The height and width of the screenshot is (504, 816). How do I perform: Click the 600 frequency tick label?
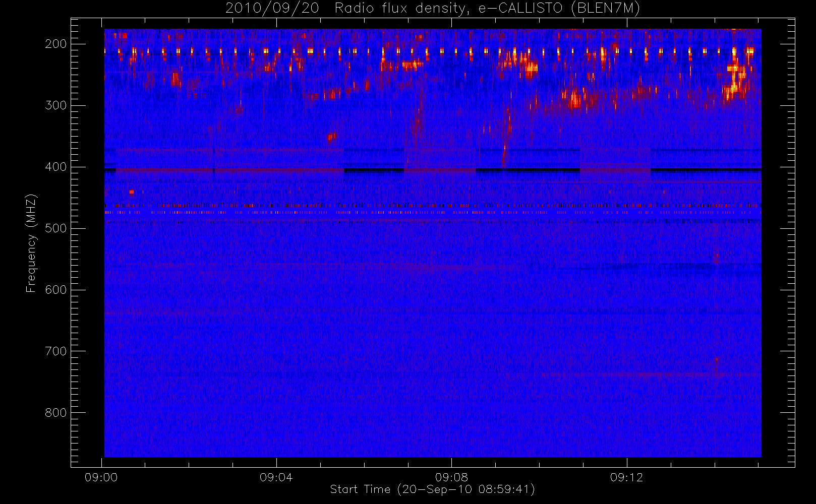tap(56, 290)
